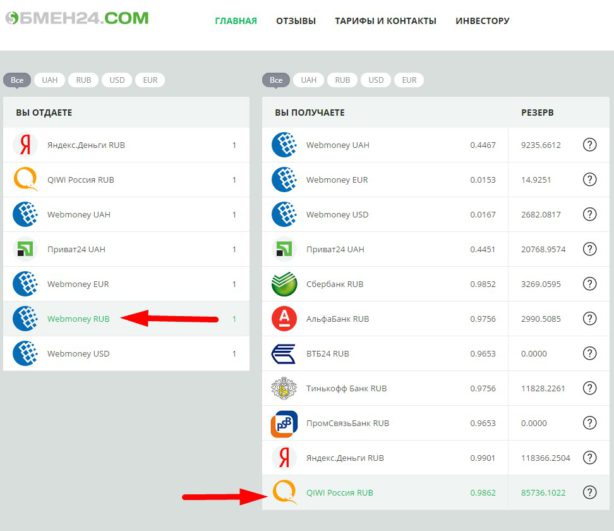Viewport: 614px width, 531px height.
Task: Click the AlfaBank red logo icon
Action: (284, 319)
